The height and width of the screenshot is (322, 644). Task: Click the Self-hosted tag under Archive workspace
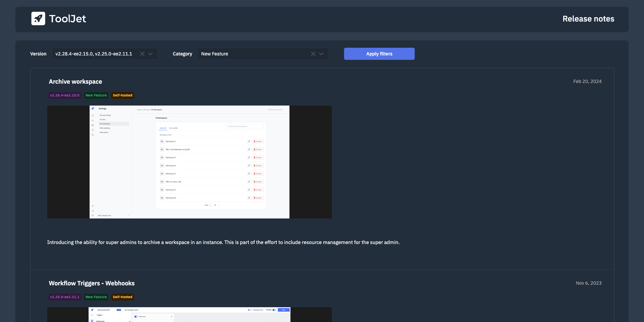pyautogui.click(x=122, y=95)
